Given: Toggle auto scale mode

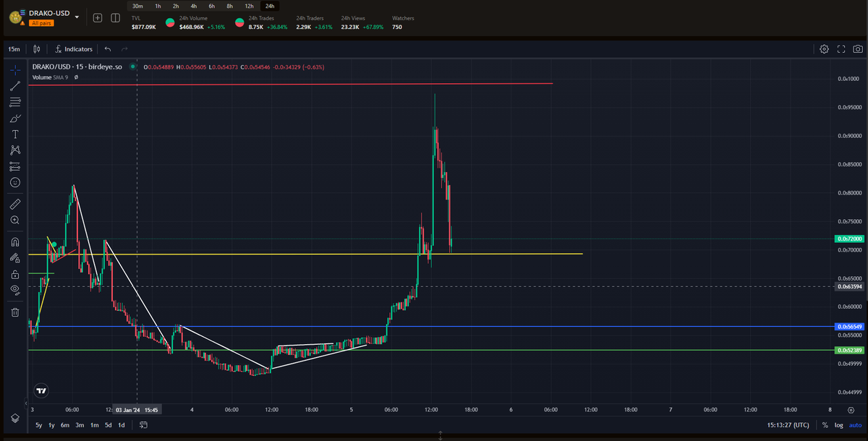Looking at the screenshot, I should pyautogui.click(x=855, y=425).
